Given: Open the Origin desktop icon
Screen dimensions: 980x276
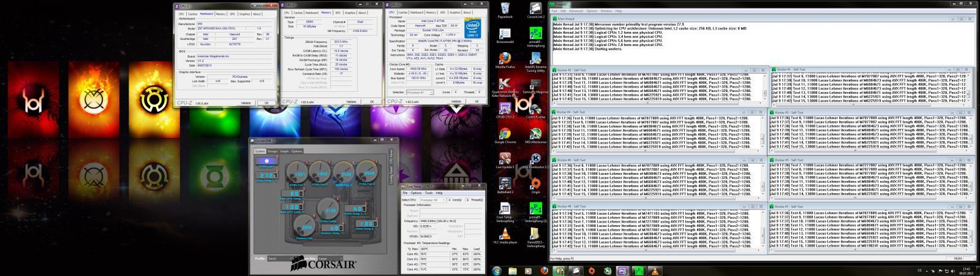Looking at the screenshot, I should pos(535,185).
